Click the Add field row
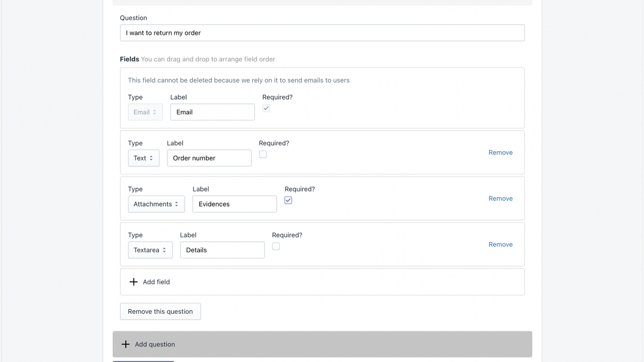 322,282
